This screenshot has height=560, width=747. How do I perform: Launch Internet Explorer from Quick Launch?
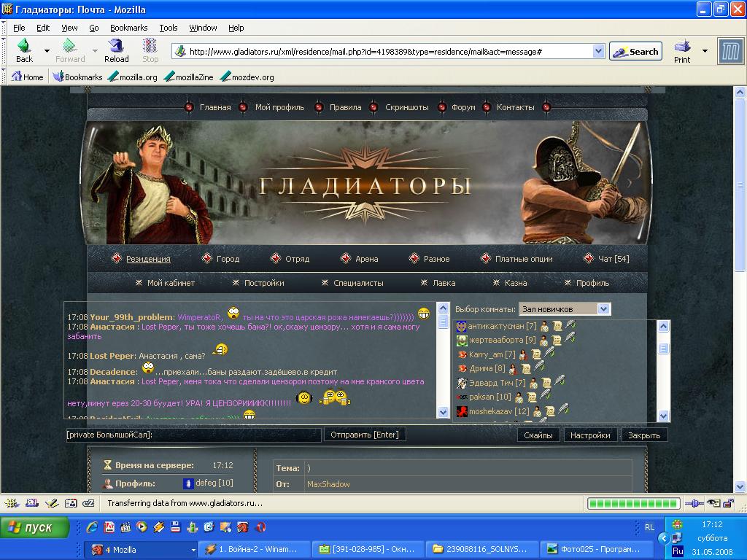92,527
